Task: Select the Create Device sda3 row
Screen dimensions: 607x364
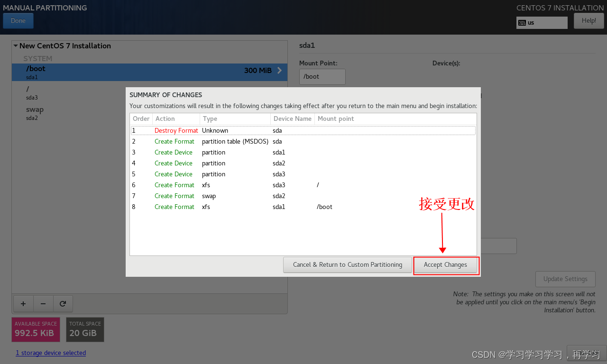Action: 303,174
